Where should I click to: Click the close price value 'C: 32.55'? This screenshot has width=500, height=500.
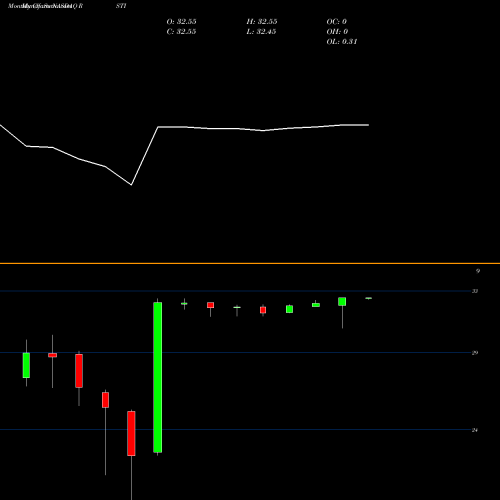(x=181, y=32)
